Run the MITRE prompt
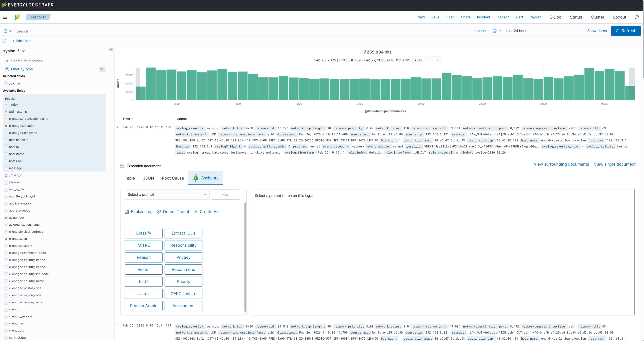644x341 pixels. [143, 245]
